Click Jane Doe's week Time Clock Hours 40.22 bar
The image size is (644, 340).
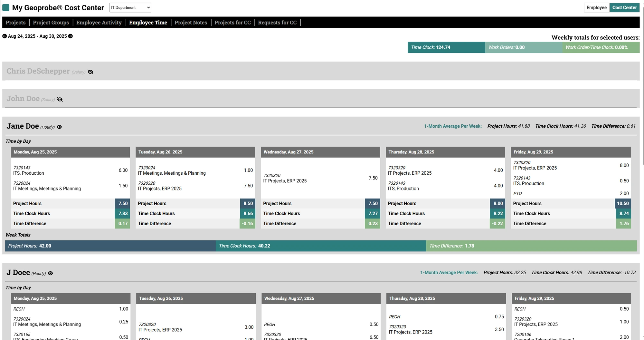(x=321, y=246)
